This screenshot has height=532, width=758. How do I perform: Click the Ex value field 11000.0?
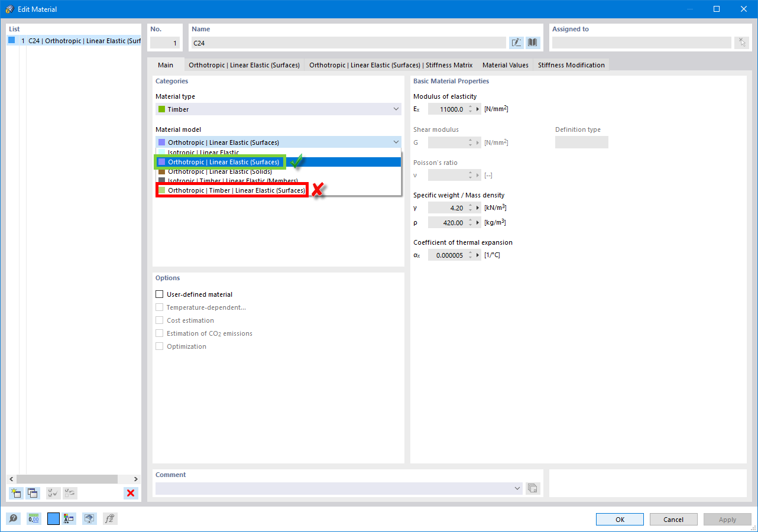[447, 109]
